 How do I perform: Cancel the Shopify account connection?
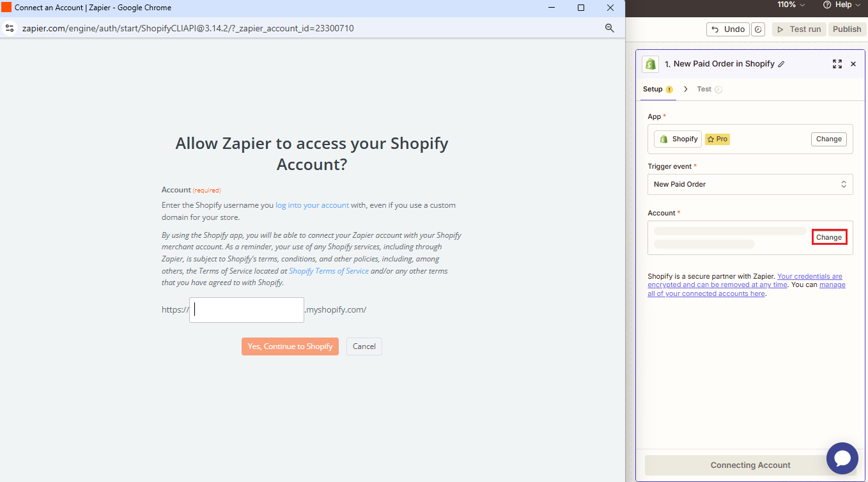click(x=364, y=346)
